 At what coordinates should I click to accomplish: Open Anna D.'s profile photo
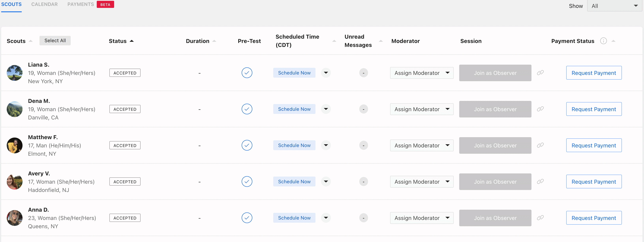pos(14,218)
